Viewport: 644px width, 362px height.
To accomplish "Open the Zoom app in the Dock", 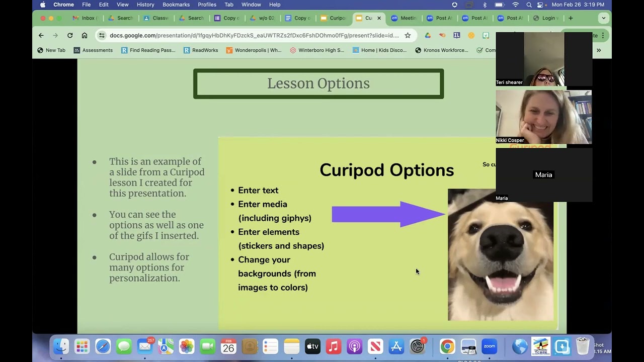I will tap(490, 346).
